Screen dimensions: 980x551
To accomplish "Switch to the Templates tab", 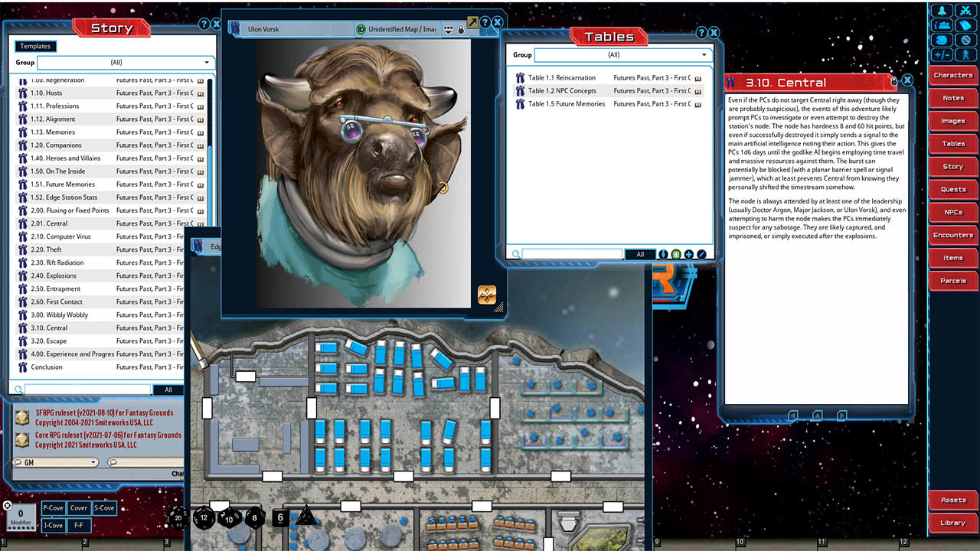I will [34, 45].
